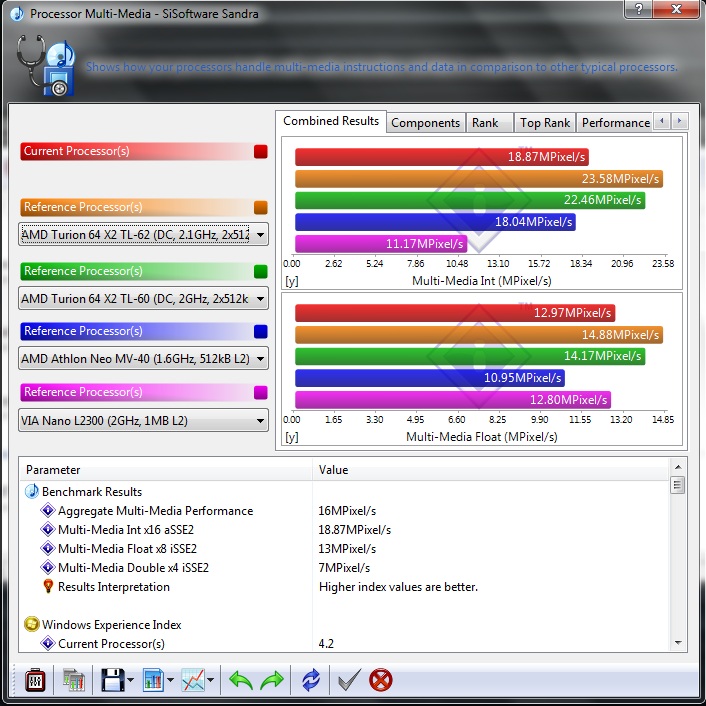This screenshot has height=706, width=706.
Task: Switch to the Components tab
Action: (425, 123)
